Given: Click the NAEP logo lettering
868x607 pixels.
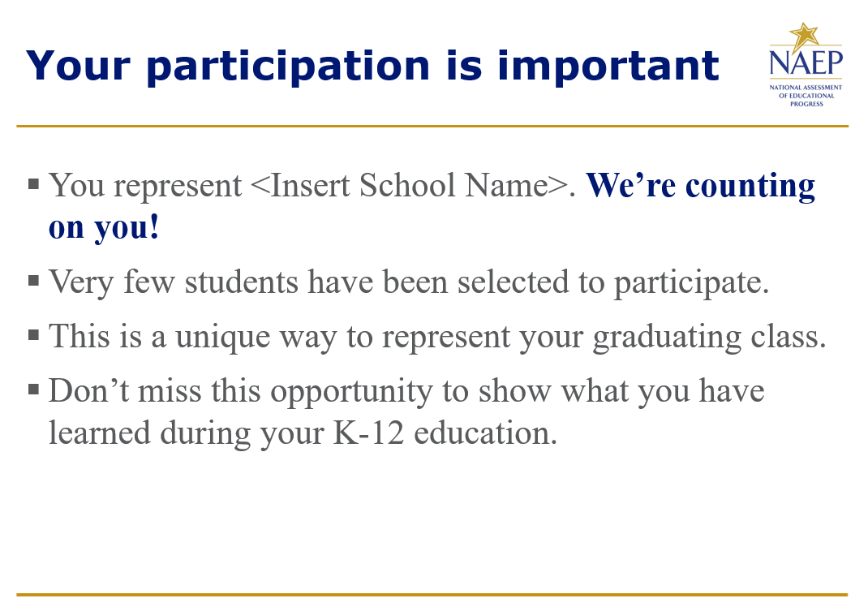Looking at the screenshot, I should point(806,62).
